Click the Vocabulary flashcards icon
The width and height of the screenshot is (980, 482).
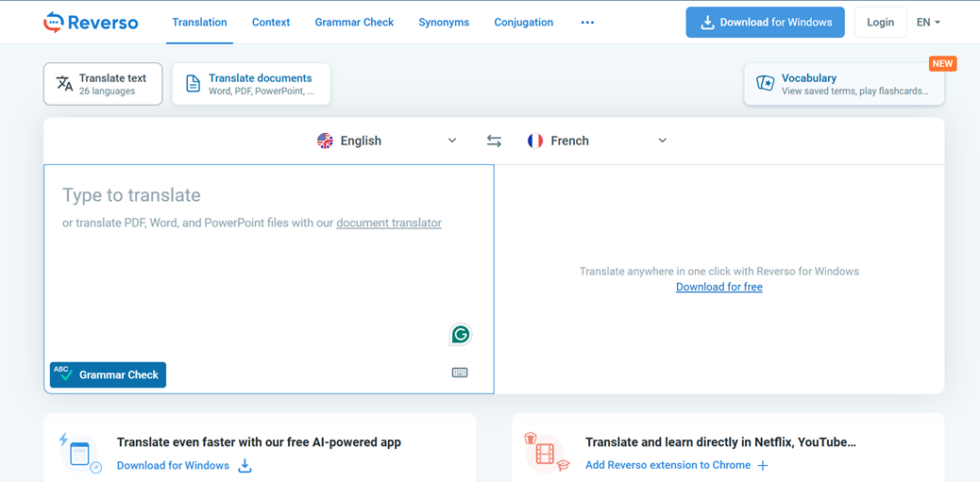(765, 84)
